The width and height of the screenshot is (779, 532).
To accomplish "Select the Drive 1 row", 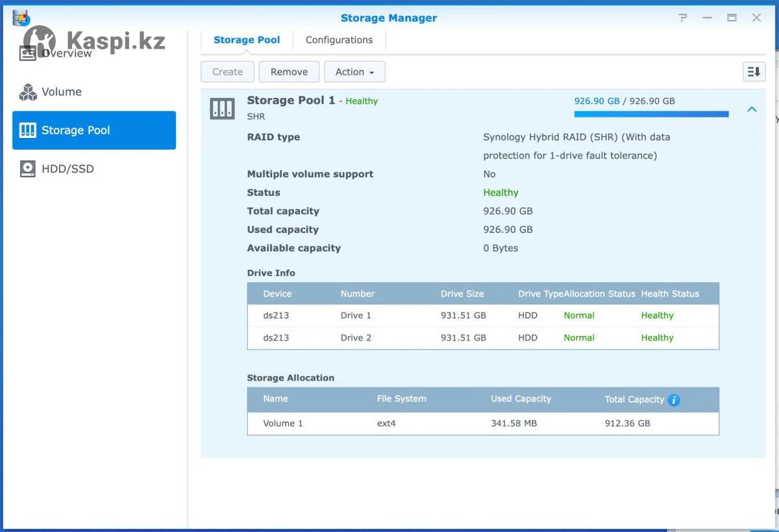I will [483, 316].
